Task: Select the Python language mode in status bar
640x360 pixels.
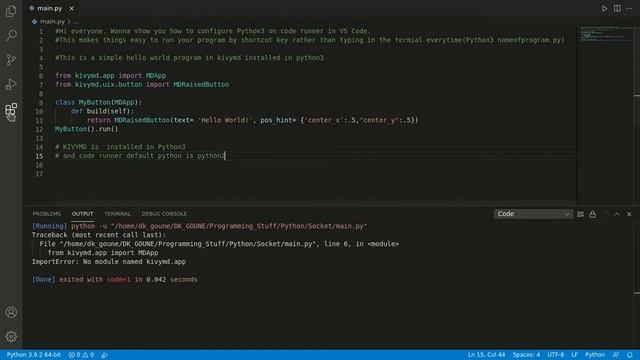Action: 595,355
